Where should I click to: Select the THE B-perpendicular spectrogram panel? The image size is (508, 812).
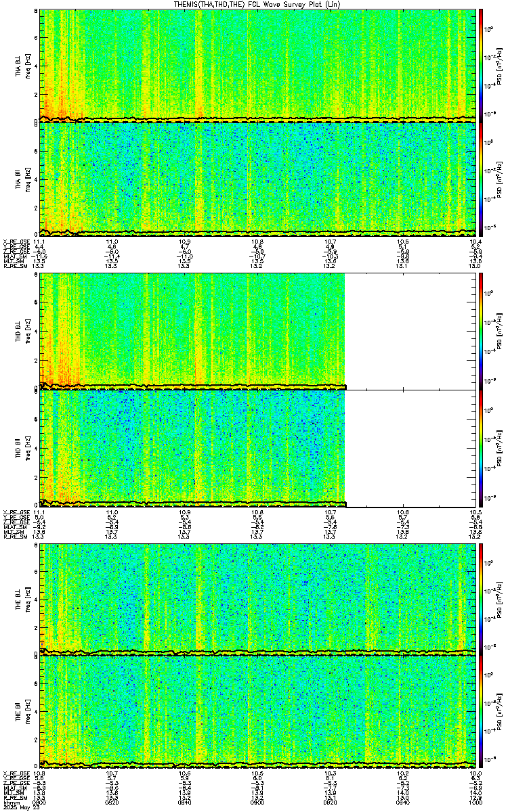click(258, 600)
